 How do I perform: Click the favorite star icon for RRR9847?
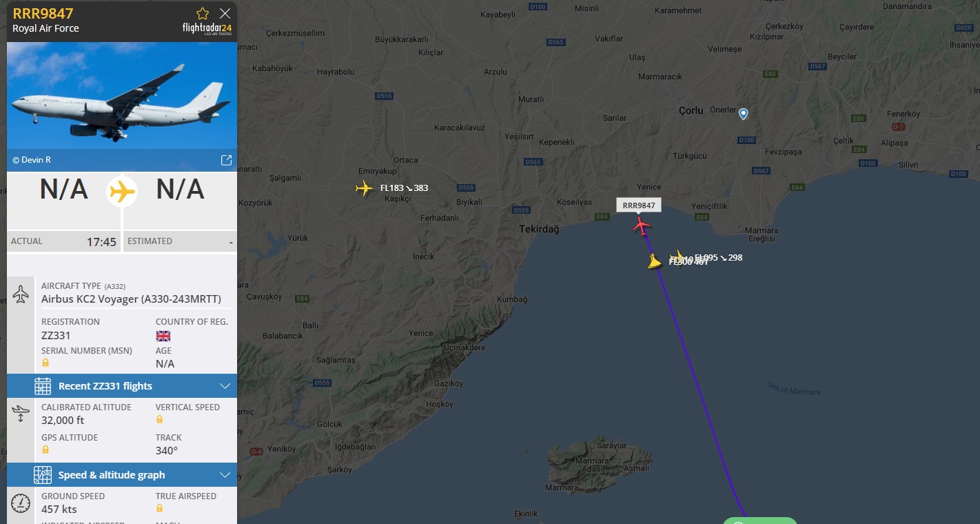tap(203, 14)
